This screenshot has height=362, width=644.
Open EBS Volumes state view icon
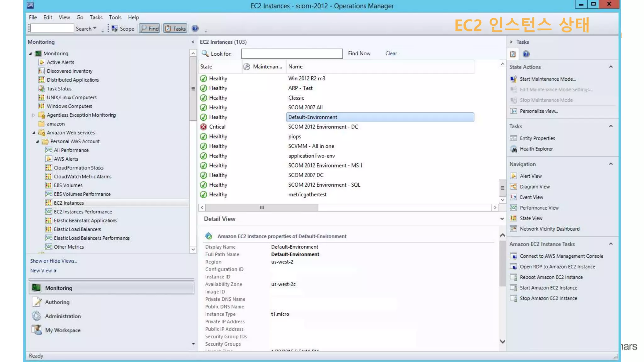click(48, 185)
